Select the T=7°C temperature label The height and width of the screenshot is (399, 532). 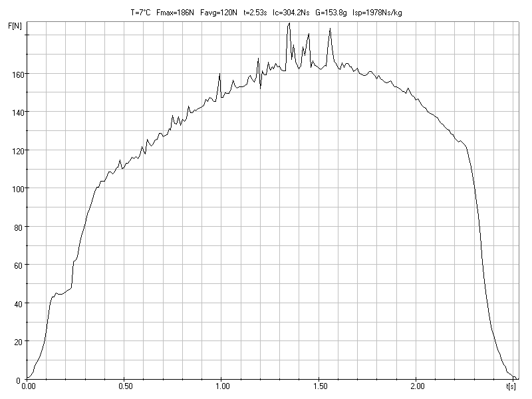(x=140, y=12)
